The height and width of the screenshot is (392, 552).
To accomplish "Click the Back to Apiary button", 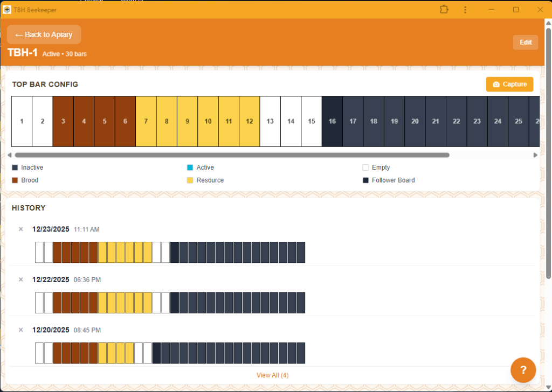I will [x=44, y=34].
